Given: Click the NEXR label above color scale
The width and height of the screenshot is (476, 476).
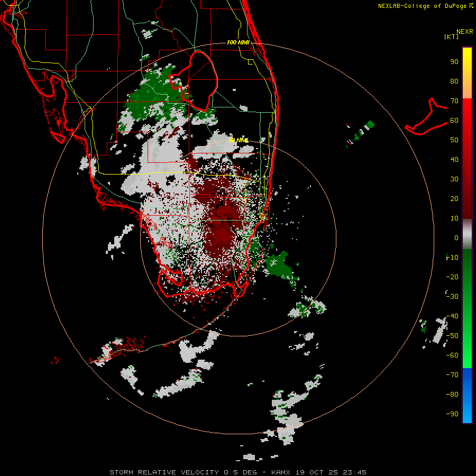Looking at the screenshot, I should (x=465, y=32).
